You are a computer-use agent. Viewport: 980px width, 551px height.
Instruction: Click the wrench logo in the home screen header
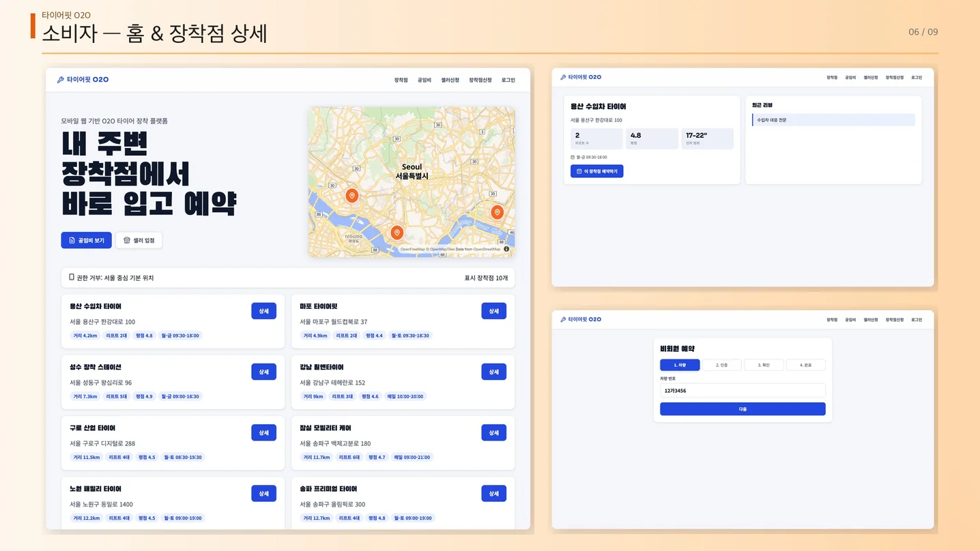pos(60,80)
